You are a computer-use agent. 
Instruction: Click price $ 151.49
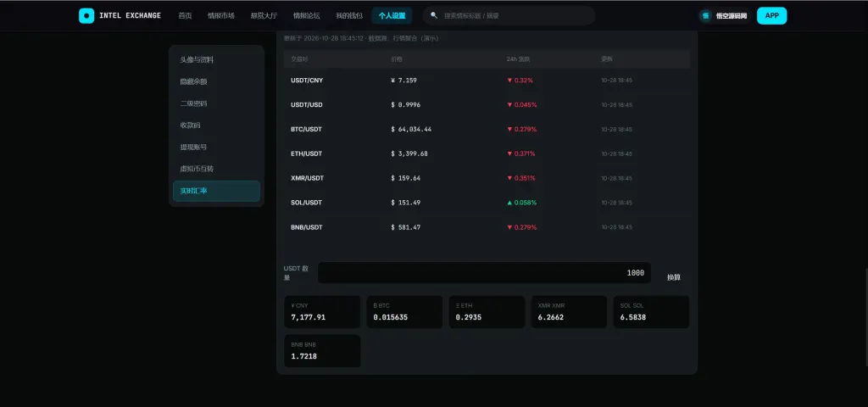(405, 203)
